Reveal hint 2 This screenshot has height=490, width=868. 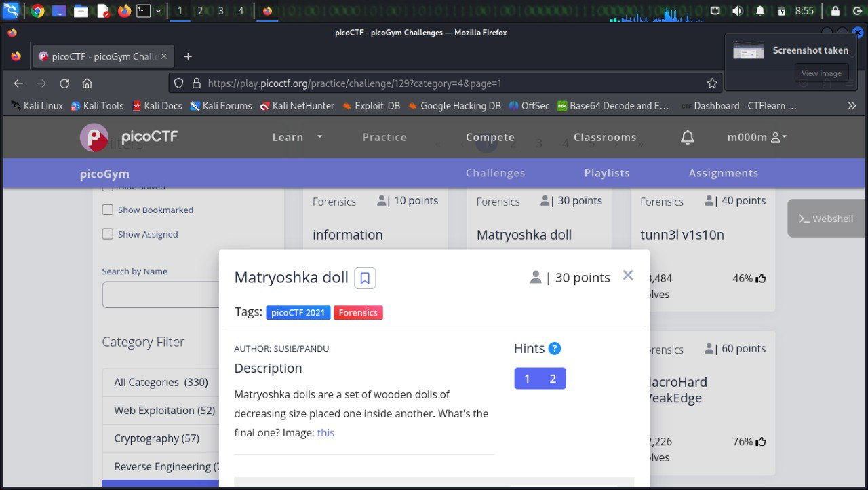click(553, 379)
